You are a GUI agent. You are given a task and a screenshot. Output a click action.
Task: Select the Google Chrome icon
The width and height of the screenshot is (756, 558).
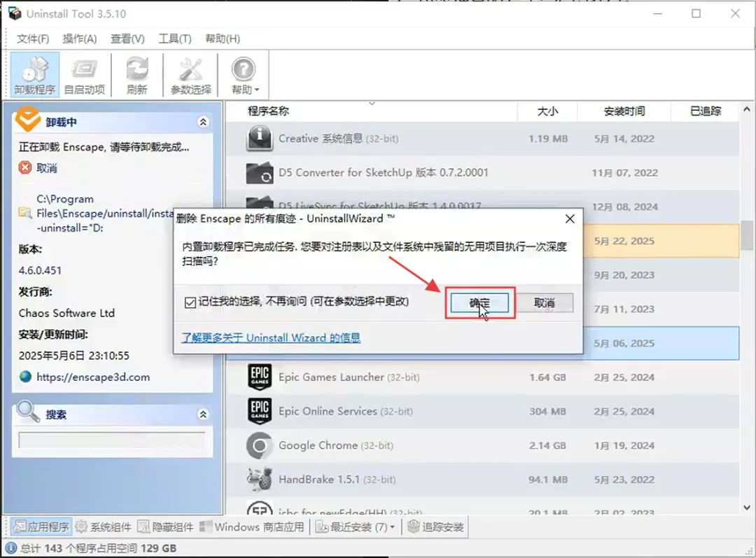pos(260,445)
